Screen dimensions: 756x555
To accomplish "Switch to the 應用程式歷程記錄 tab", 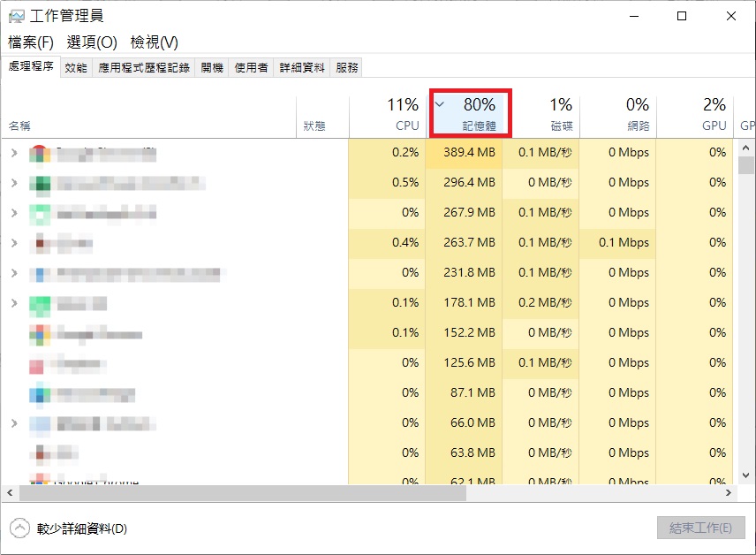I will [x=144, y=67].
